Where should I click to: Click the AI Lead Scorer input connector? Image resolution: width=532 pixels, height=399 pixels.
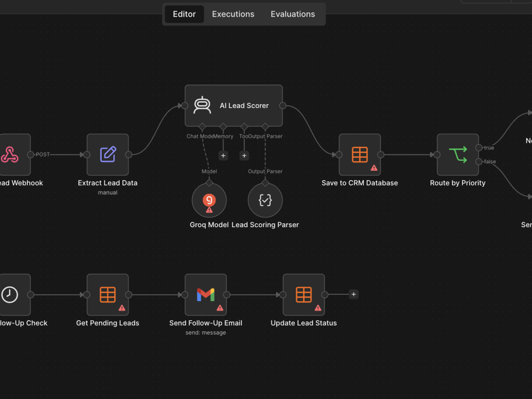pyautogui.click(x=185, y=106)
